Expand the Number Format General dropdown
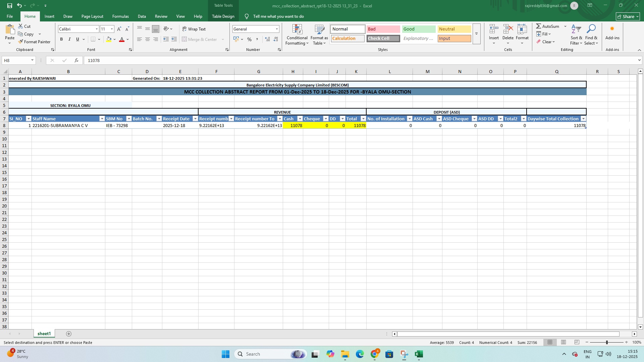The image size is (644, 362). 277,29
